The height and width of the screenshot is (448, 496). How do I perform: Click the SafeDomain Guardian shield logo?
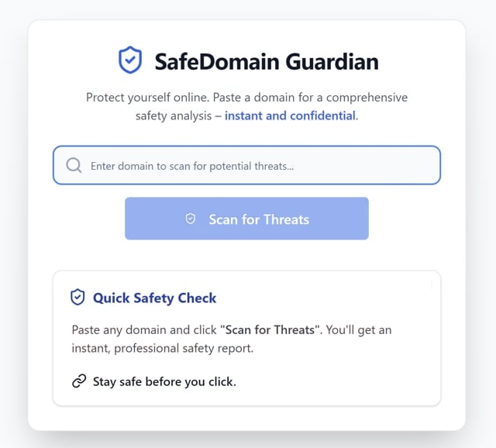(129, 60)
